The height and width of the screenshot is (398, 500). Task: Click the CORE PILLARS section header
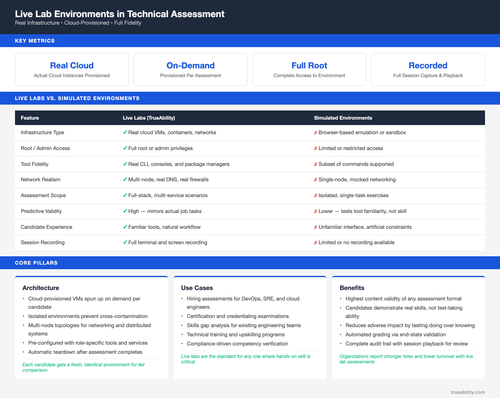[x=36, y=263]
